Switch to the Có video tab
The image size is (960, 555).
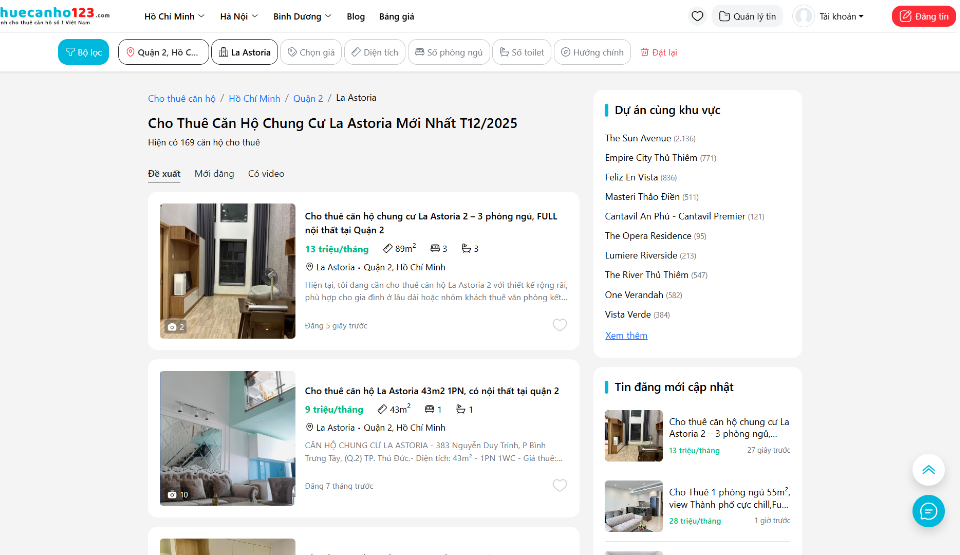click(x=266, y=174)
